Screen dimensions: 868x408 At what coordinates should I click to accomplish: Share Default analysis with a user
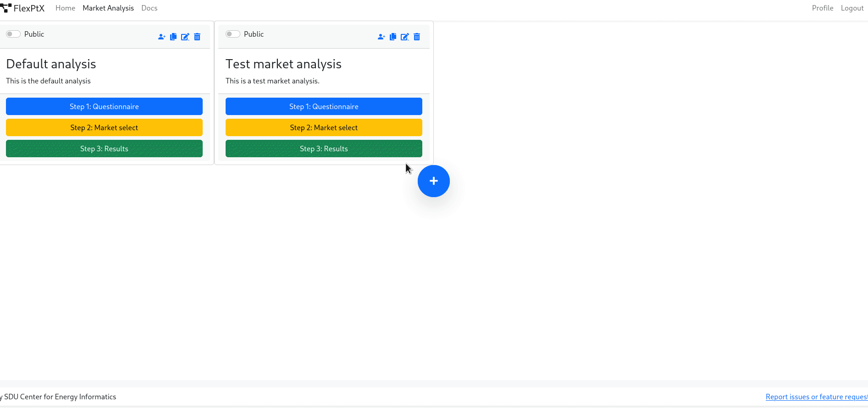coord(161,37)
